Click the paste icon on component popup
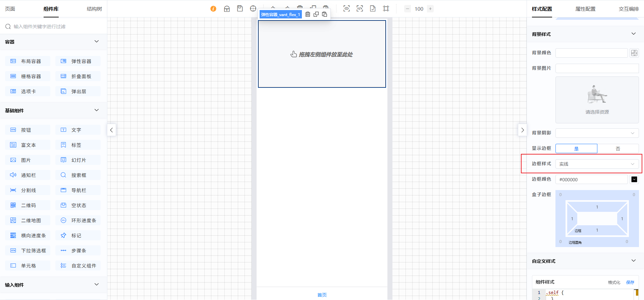 [324, 14]
